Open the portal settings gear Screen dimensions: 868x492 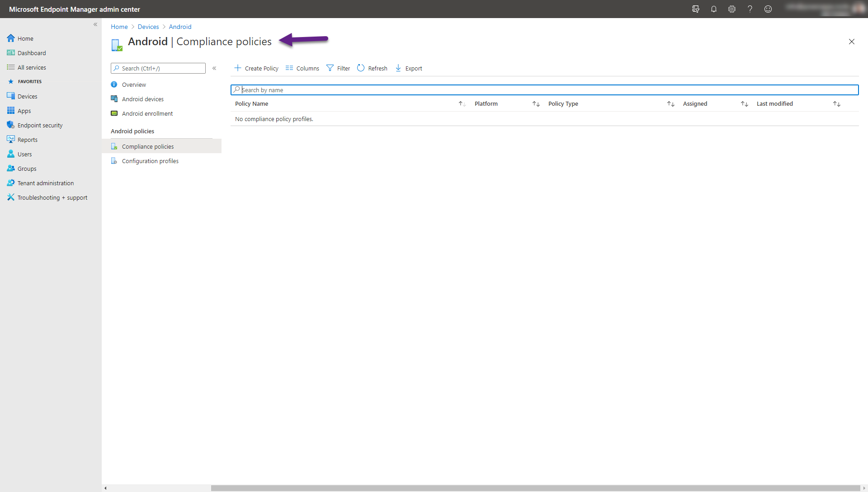tap(732, 9)
